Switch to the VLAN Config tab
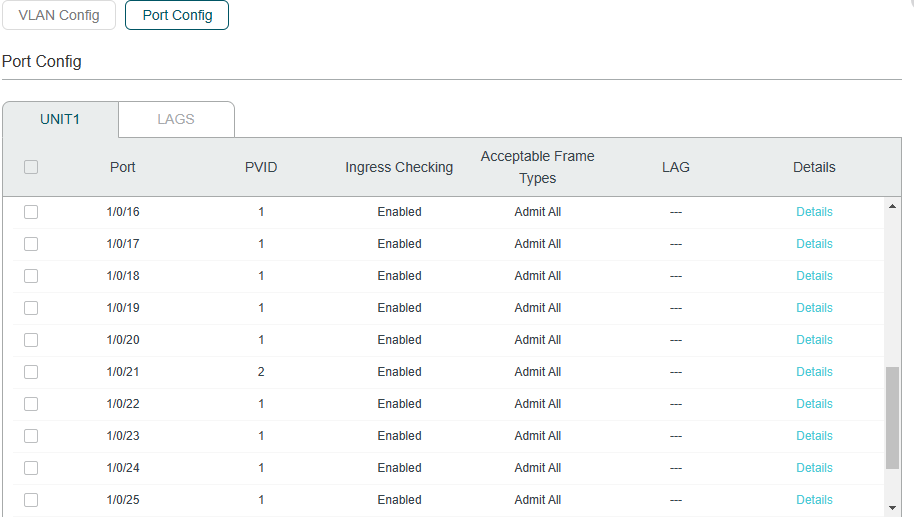Image resolution: width=914 pixels, height=517 pixels. 59,15
